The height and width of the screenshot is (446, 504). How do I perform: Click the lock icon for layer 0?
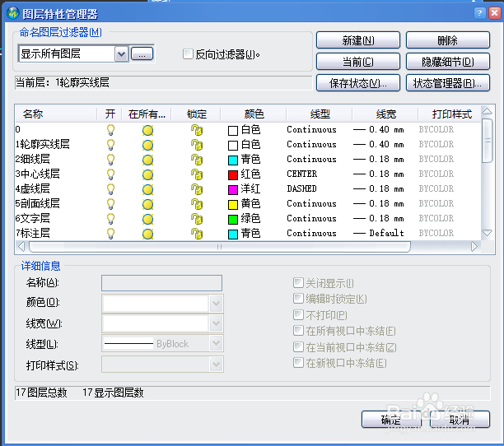point(197,130)
